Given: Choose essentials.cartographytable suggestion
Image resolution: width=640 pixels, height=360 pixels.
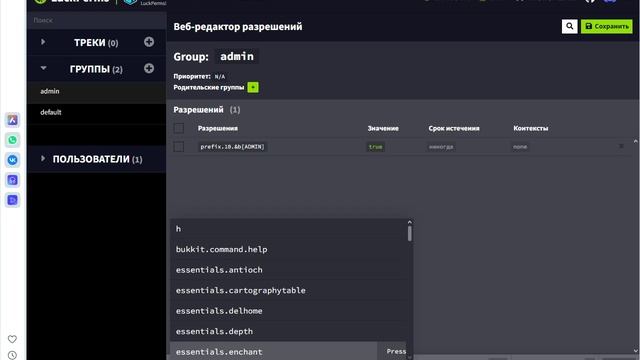Looking at the screenshot, I should click(x=288, y=290).
